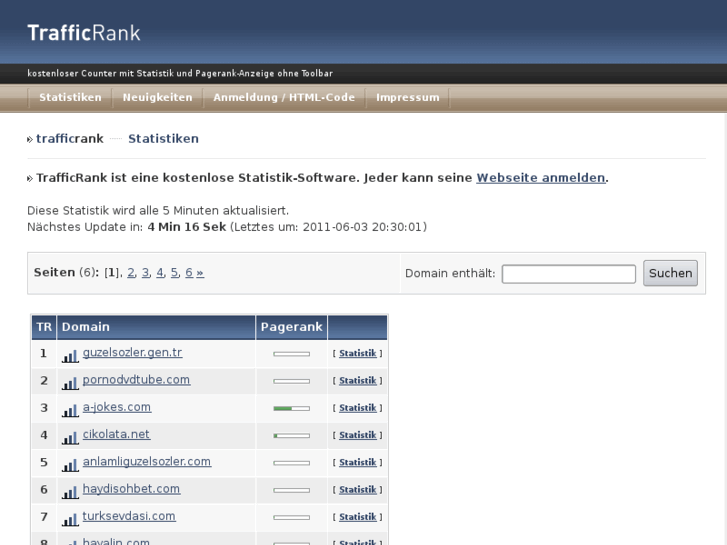
Task: Go to results page 2
Action: [131, 272]
